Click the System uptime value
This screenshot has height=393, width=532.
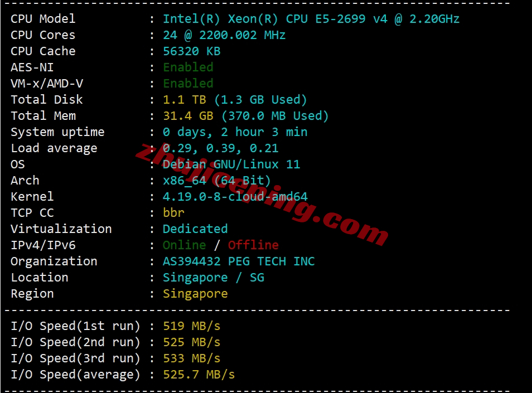coord(235,132)
